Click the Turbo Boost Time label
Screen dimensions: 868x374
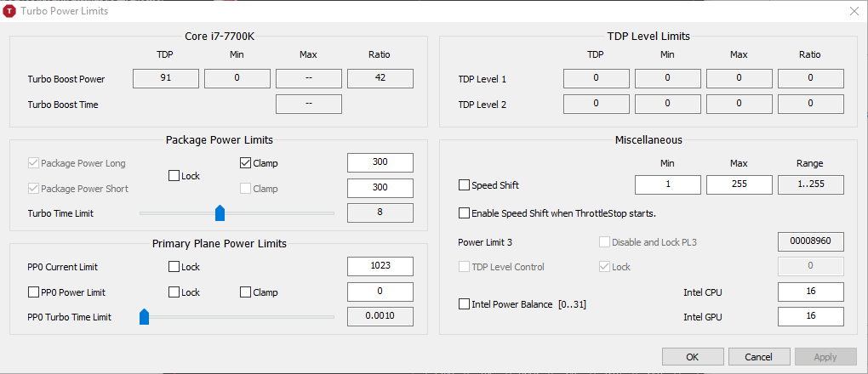(63, 104)
